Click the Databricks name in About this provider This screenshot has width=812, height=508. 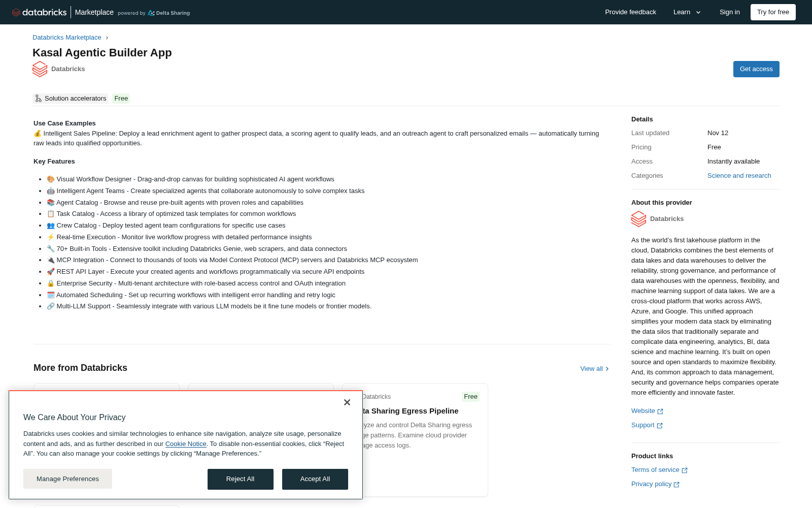tap(667, 219)
